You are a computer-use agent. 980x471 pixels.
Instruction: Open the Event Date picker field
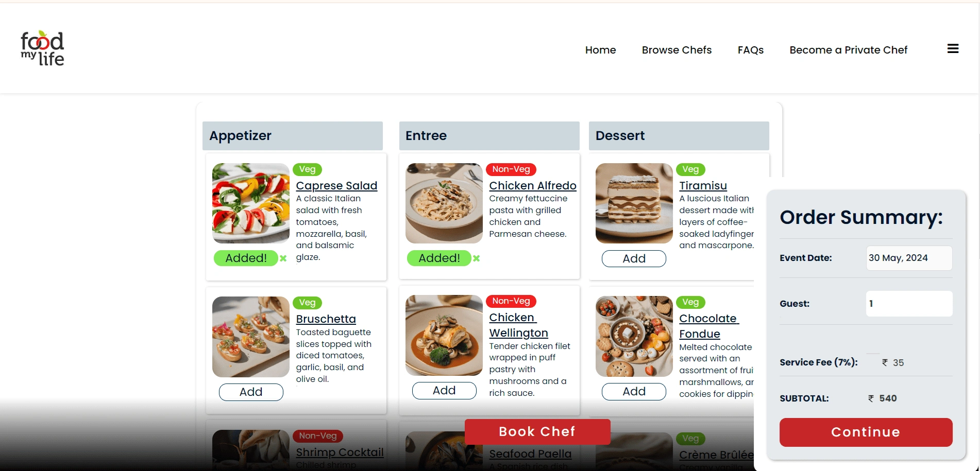(909, 258)
